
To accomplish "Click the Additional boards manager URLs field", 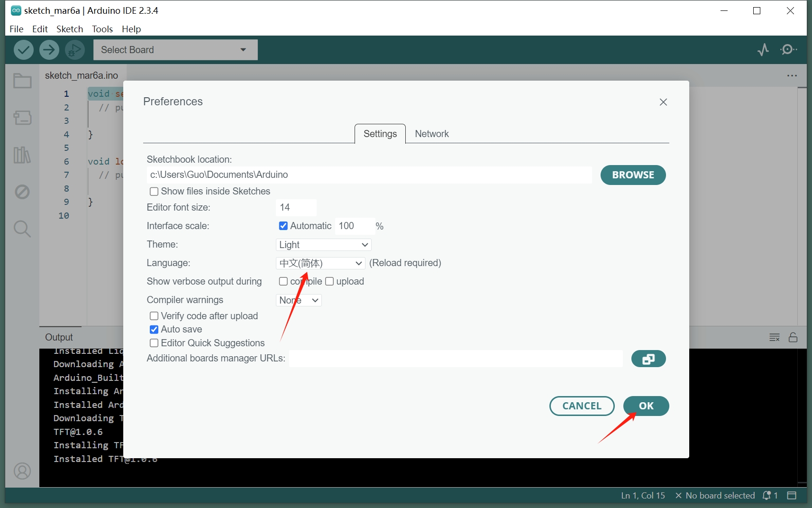I will [456, 359].
